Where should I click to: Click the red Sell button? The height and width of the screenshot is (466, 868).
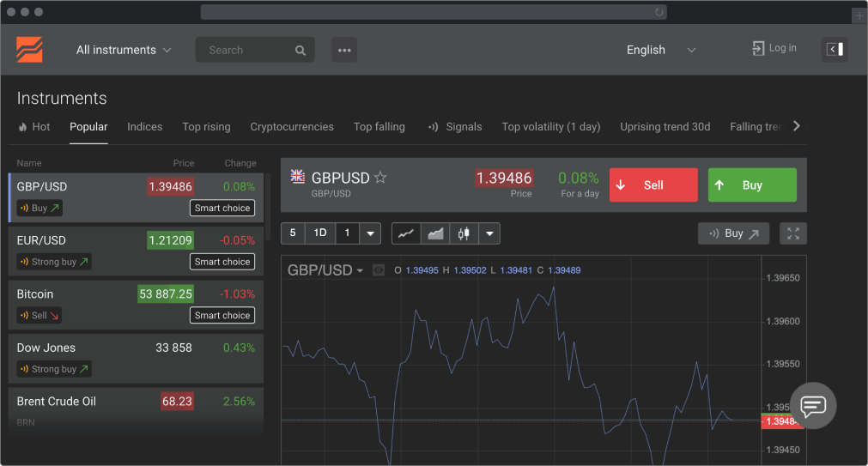pyautogui.click(x=653, y=185)
